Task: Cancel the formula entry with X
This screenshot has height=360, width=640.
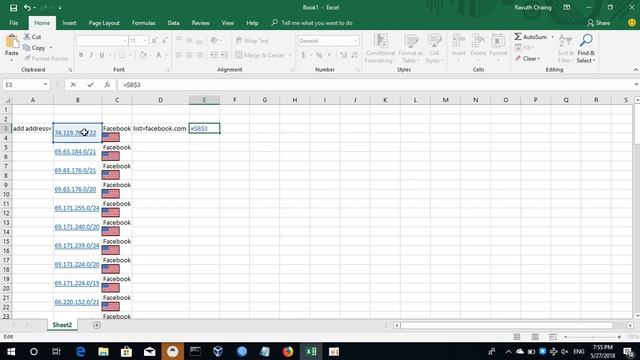Action: click(73, 84)
